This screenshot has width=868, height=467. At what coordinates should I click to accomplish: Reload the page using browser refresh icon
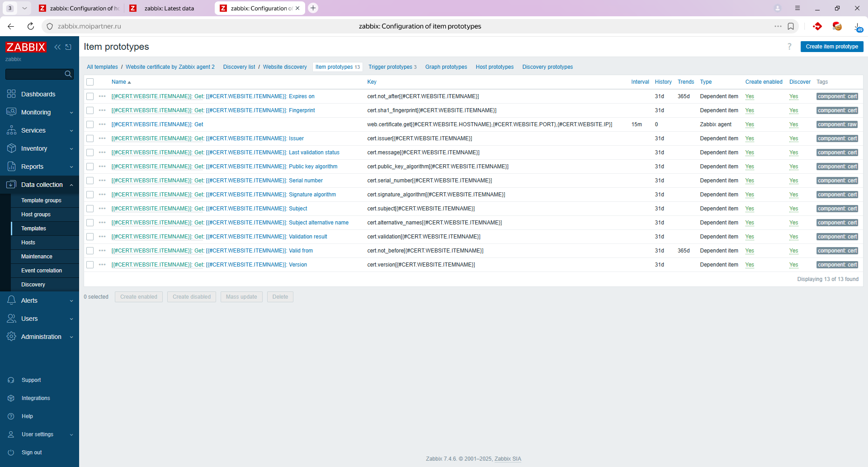(x=31, y=26)
